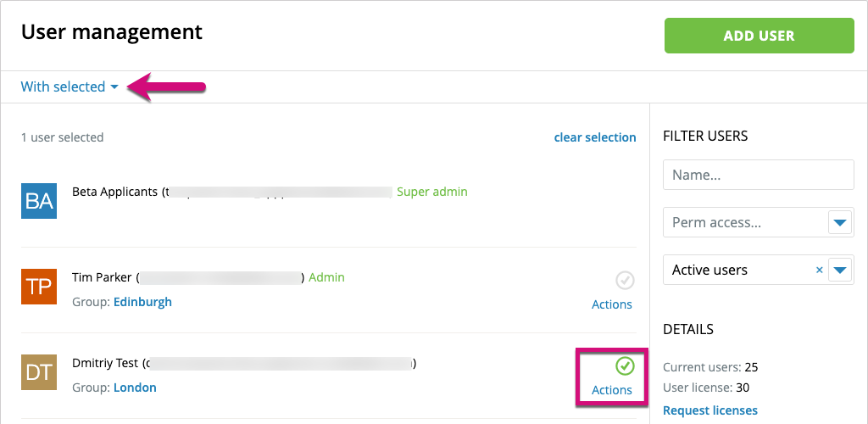868x424 pixels.
Task: Click Tim Parker's orange TP avatar
Action: (39, 287)
